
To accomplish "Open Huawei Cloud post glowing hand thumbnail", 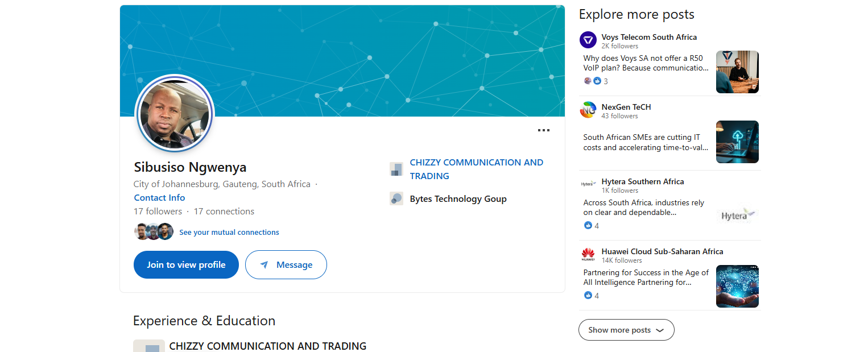I will point(737,286).
